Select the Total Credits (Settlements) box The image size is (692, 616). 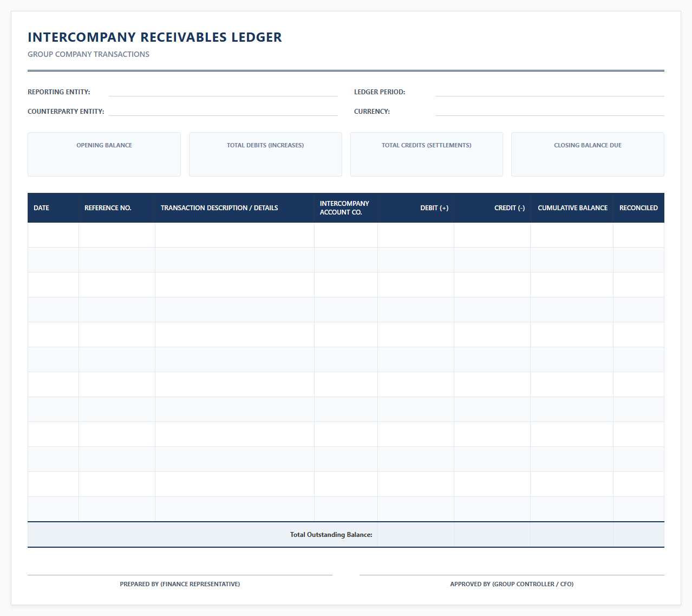(427, 154)
